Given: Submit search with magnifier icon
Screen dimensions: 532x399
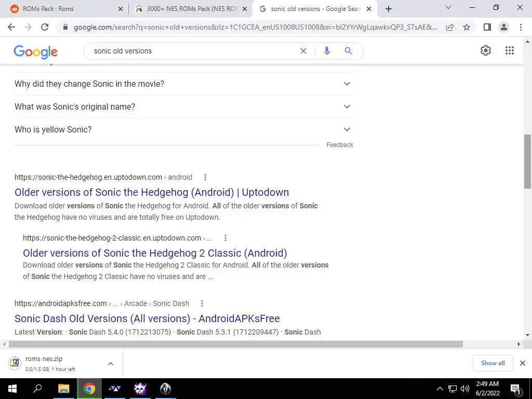Looking at the screenshot, I should [348, 51].
